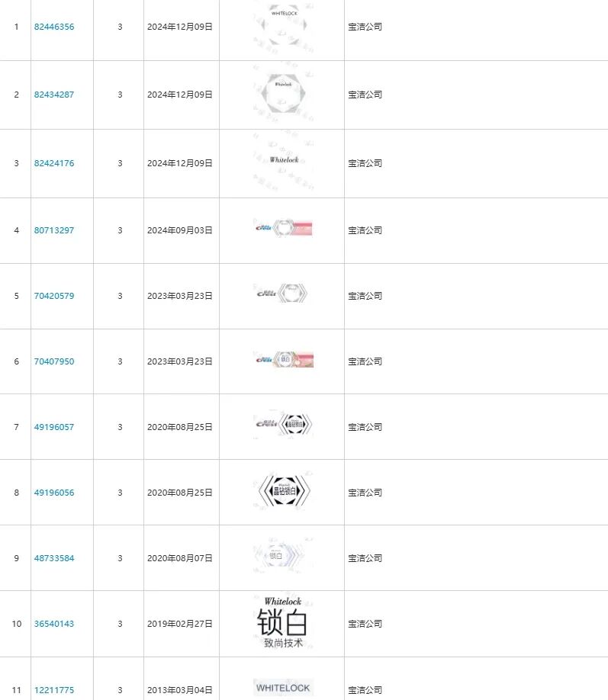View Crest hexagon logo for 70420579
The height and width of the screenshot is (700, 608).
[x=281, y=294]
